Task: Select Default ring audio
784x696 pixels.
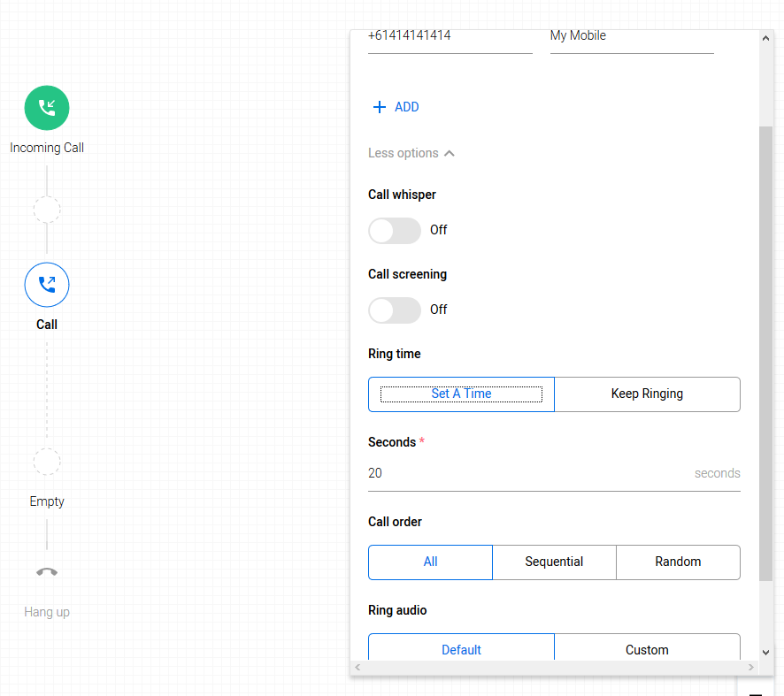Action: click(461, 649)
